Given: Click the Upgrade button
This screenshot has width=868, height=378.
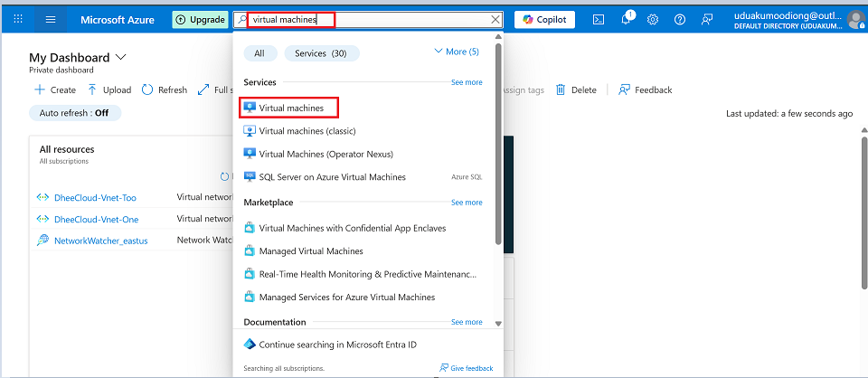Looking at the screenshot, I should click(x=200, y=20).
